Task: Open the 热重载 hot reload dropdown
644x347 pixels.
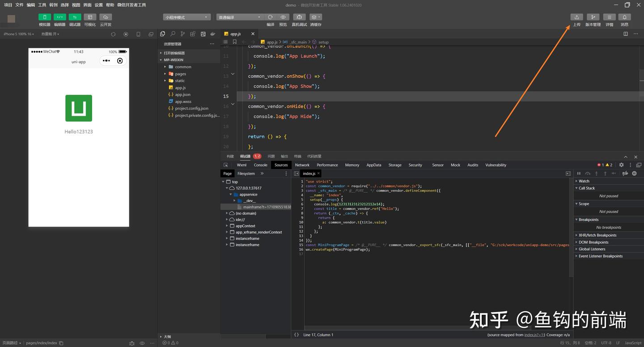Action: [50, 34]
